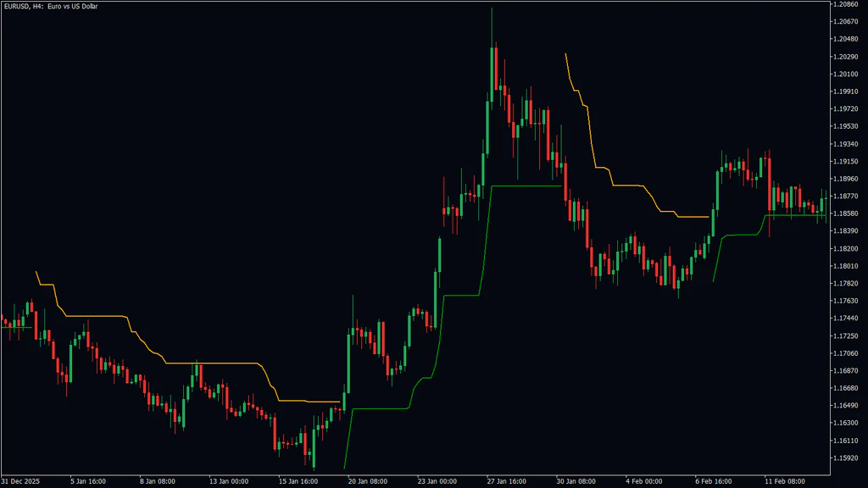Select the 5 Jan 16:00 time axis label
Image resolution: width=868 pixels, height=488 pixels.
tap(87, 481)
